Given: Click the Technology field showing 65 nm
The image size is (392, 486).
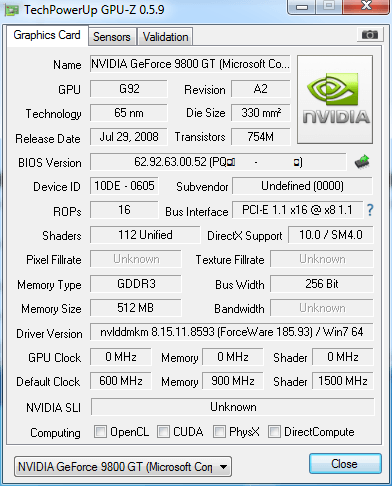Looking at the screenshot, I should (129, 113).
